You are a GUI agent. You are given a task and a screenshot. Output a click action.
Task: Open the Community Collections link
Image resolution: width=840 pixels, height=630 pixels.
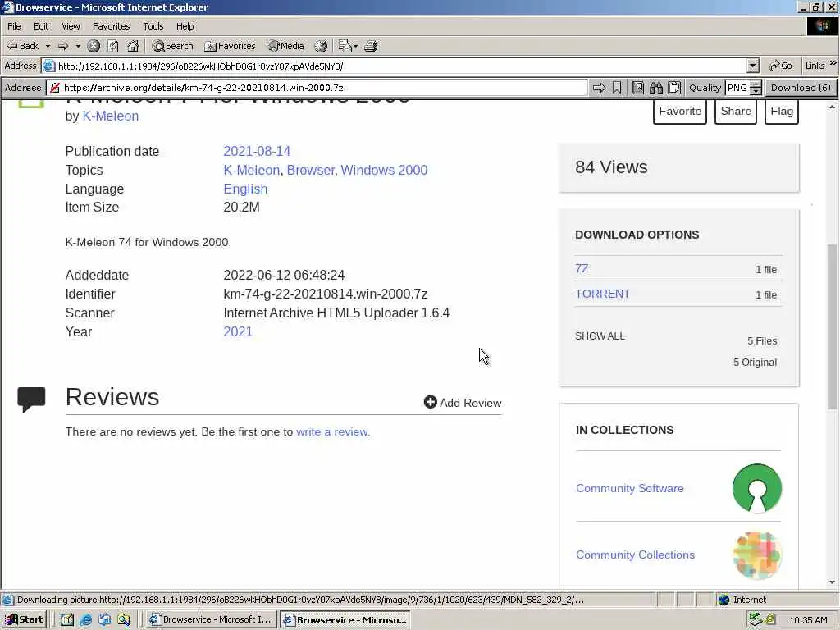pos(636,555)
